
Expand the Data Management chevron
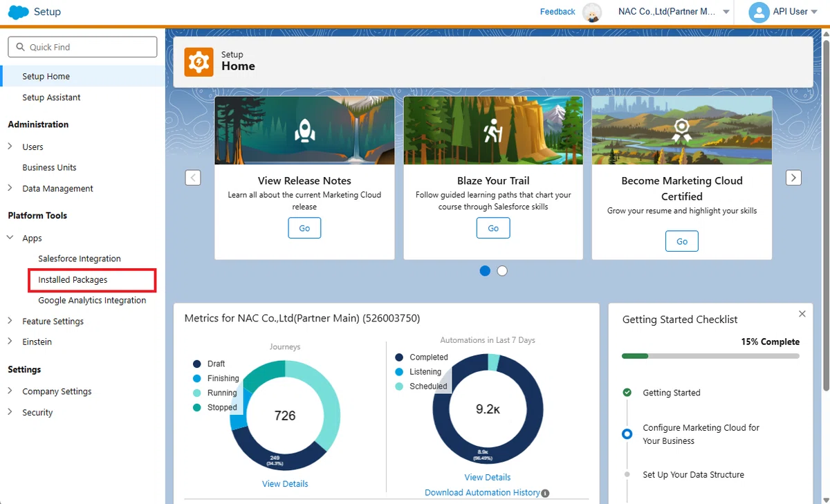[10, 188]
